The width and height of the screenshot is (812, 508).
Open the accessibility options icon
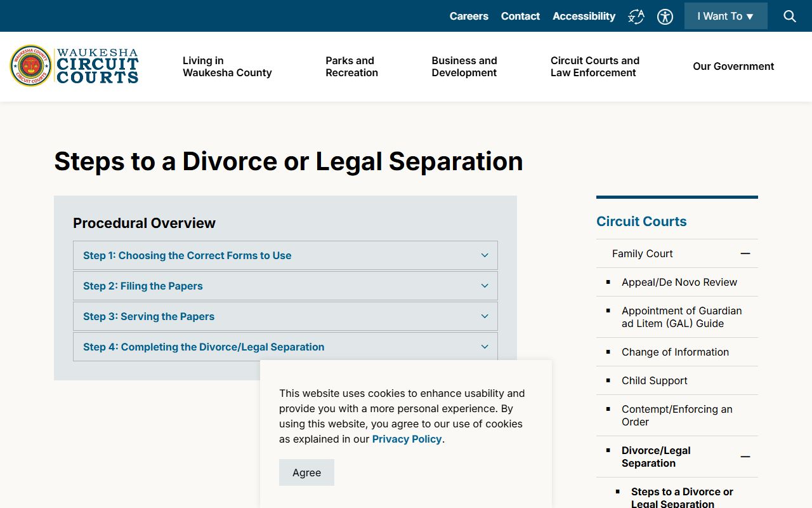(665, 17)
